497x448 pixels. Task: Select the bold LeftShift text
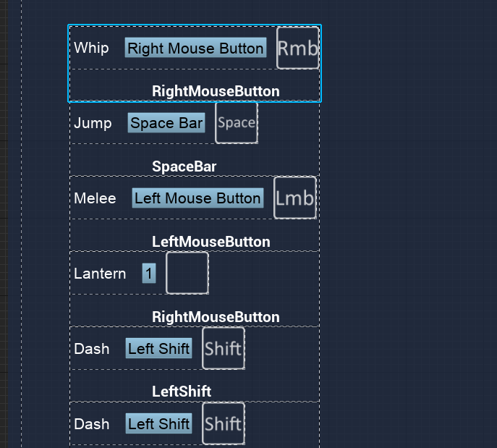pos(181,392)
